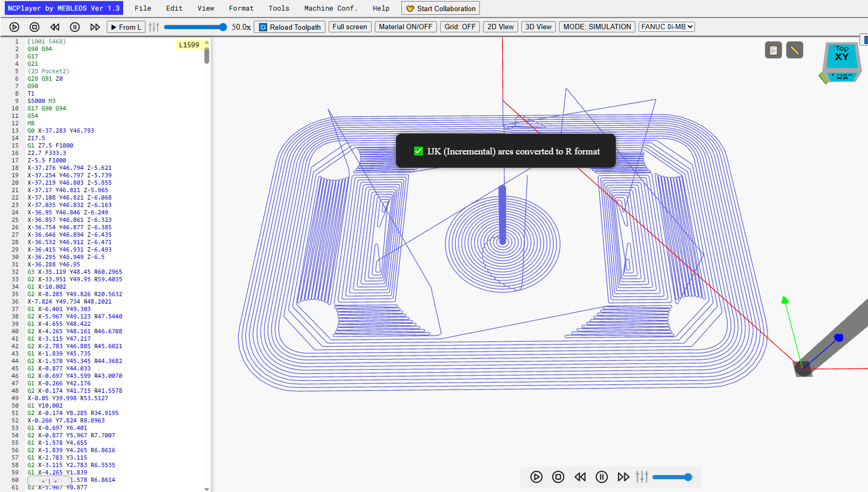Click bottom playback bar play icon
This screenshot has height=492, width=868.
(x=536, y=477)
